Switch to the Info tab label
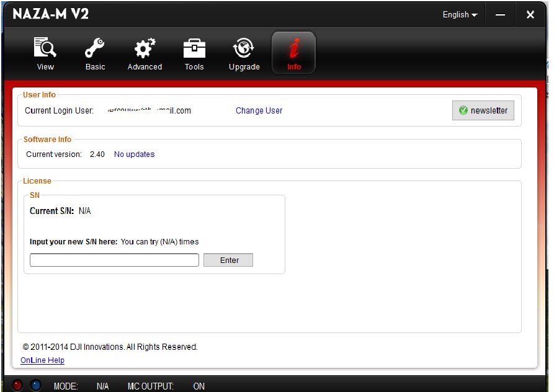 [294, 67]
